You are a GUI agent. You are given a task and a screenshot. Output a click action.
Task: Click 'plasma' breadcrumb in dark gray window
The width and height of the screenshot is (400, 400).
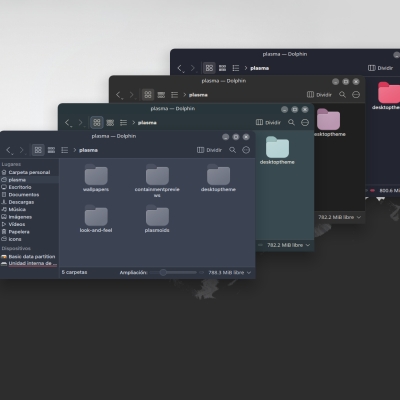pyautogui.click(x=198, y=95)
